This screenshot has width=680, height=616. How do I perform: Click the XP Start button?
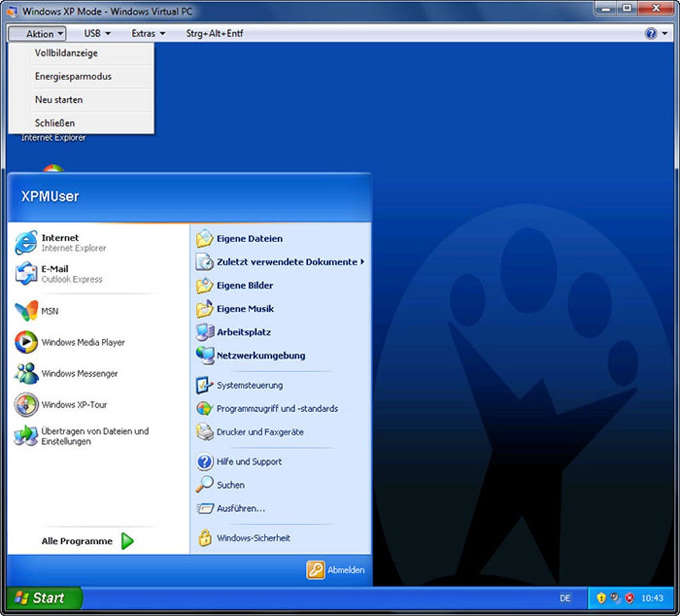(x=45, y=598)
